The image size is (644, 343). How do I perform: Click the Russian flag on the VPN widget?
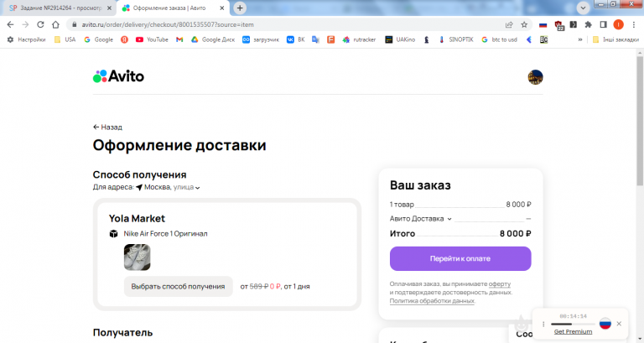(x=605, y=324)
